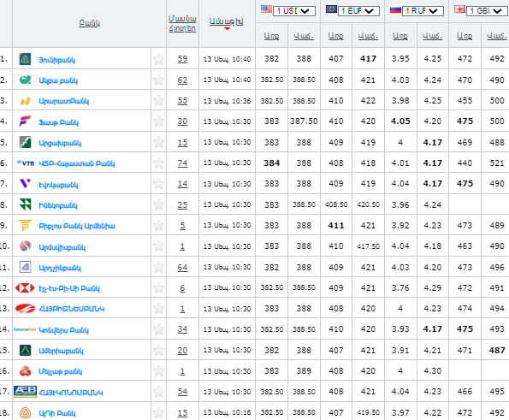Open the 1 GBP currency dropdown
509x420 pixels.
pos(487,11)
